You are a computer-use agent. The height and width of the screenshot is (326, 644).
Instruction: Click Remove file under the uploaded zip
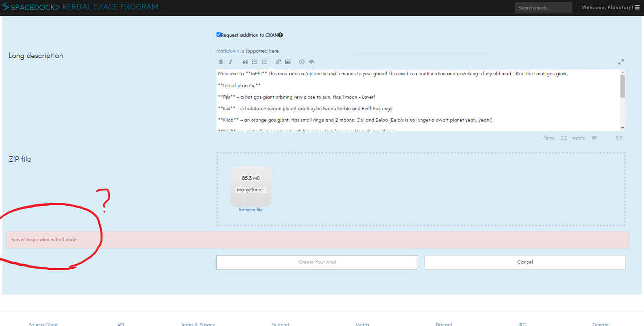(x=251, y=210)
